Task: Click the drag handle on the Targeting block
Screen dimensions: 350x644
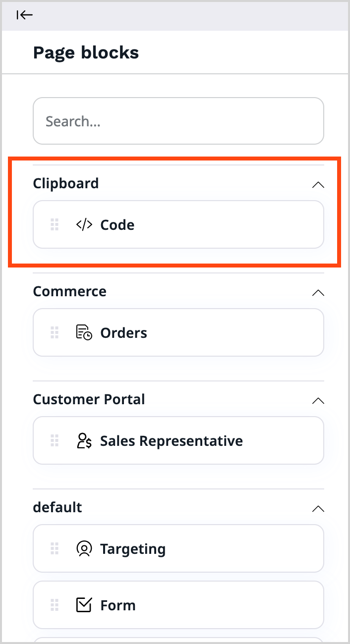Action: pos(54,548)
